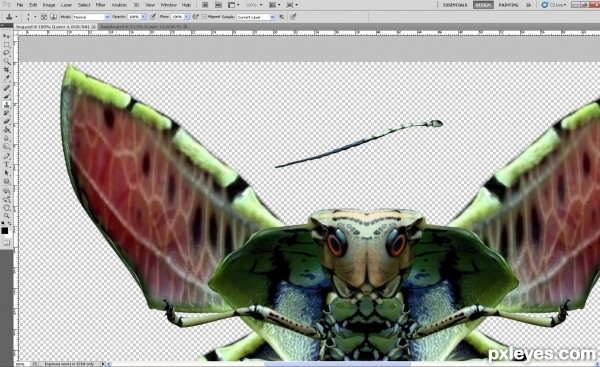Viewport: 600px width, 367px height.
Task: Toggle the Clone Source panel icon
Action: (x=54, y=17)
